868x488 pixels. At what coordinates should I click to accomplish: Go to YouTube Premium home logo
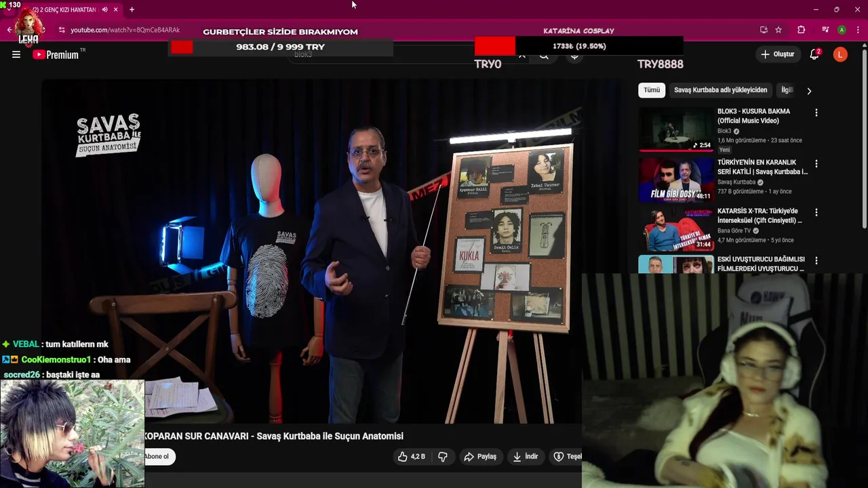[56, 55]
